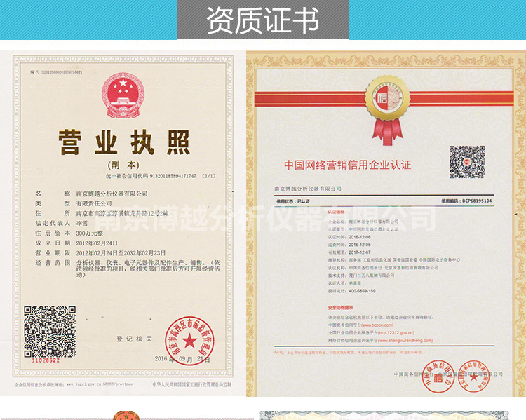Click company name under the red certification title
Screen dimensions: 526x420
tap(308, 189)
